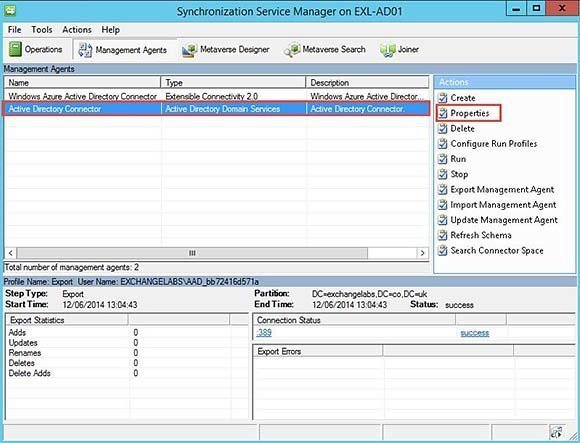
Task: Click the icon beside Delete action
Action: pyautogui.click(x=442, y=128)
